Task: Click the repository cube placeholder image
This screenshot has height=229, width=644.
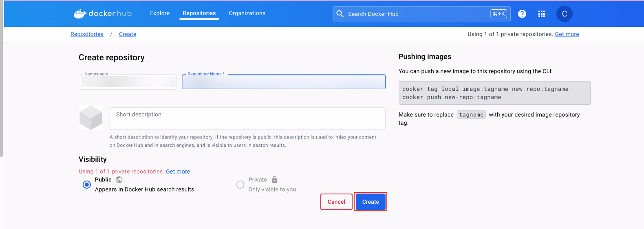Action: 91,118
